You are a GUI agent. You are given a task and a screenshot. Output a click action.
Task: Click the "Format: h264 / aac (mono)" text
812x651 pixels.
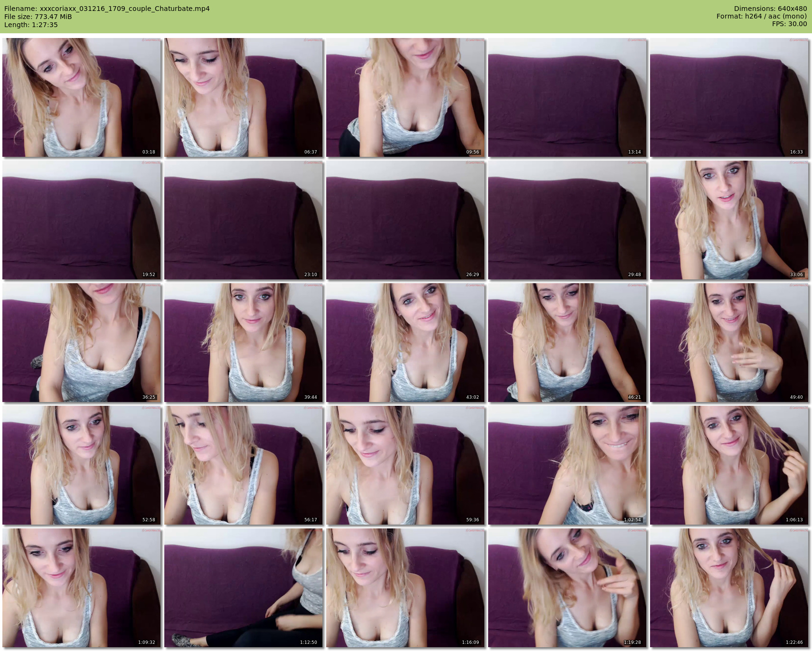[x=762, y=16]
